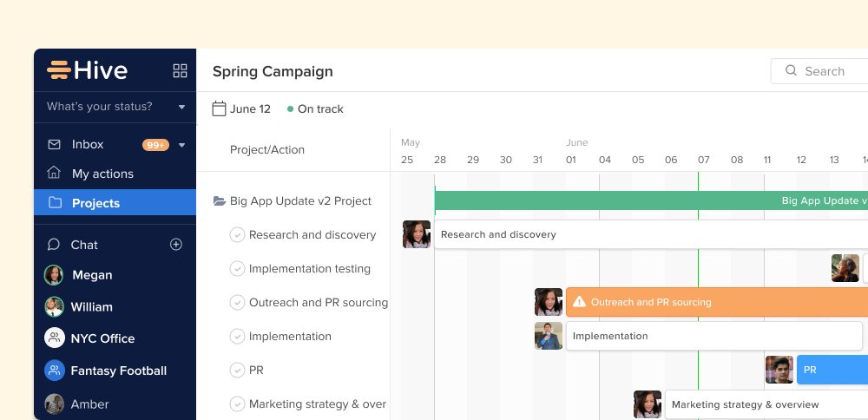Collapse the Big App Update v2 Project folder

tap(220, 201)
